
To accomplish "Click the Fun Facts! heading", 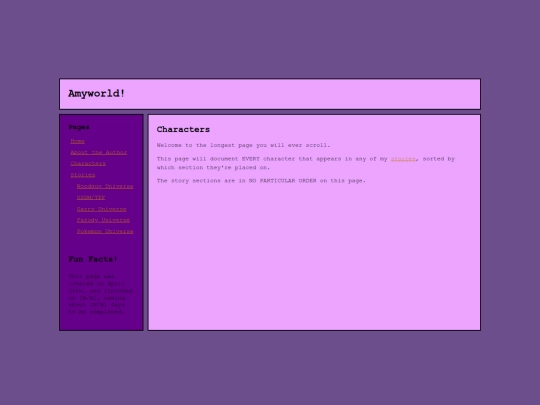I will pos(93,259).
